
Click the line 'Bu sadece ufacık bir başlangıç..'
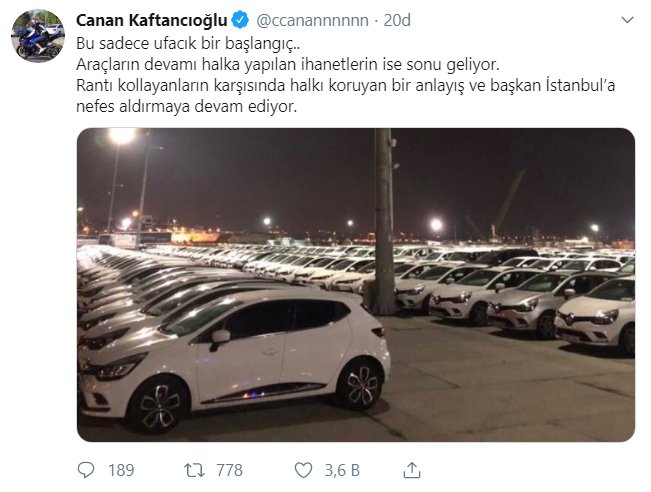coord(188,44)
